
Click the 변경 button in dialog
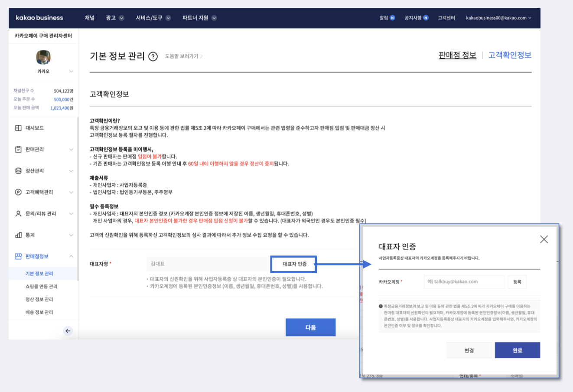point(469,350)
